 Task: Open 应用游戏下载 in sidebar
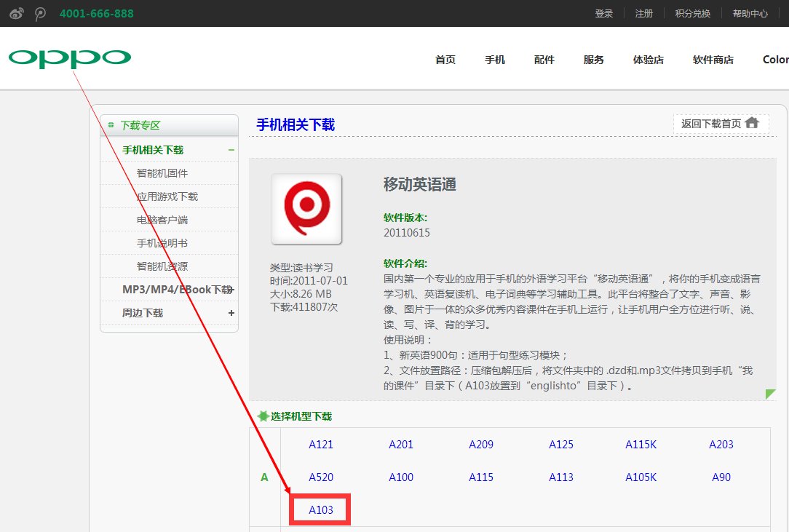pyautogui.click(x=167, y=196)
